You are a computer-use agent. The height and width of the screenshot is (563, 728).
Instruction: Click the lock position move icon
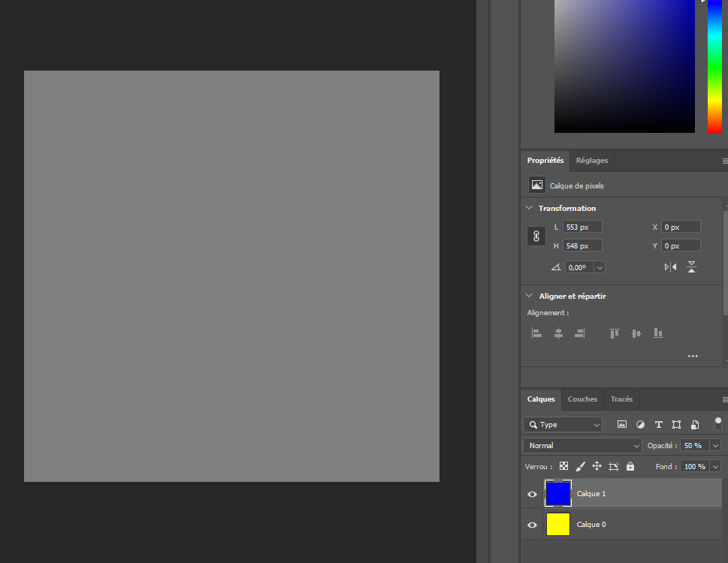(597, 466)
